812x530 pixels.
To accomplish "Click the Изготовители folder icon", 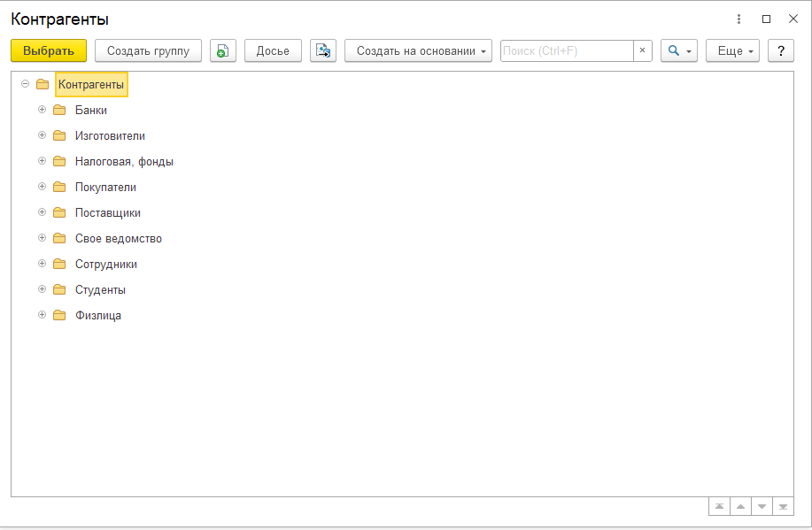I will tap(59, 135).
